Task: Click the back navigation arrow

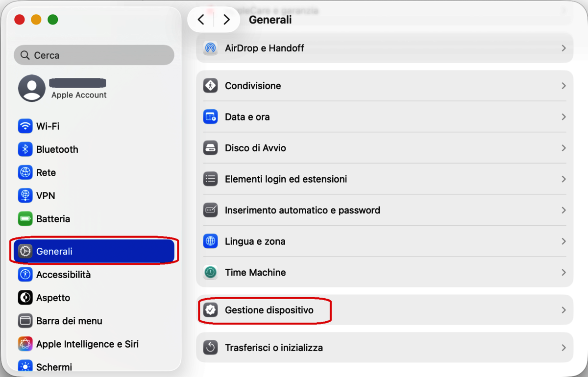Action: pyautogui.click(x=201, y=20)
